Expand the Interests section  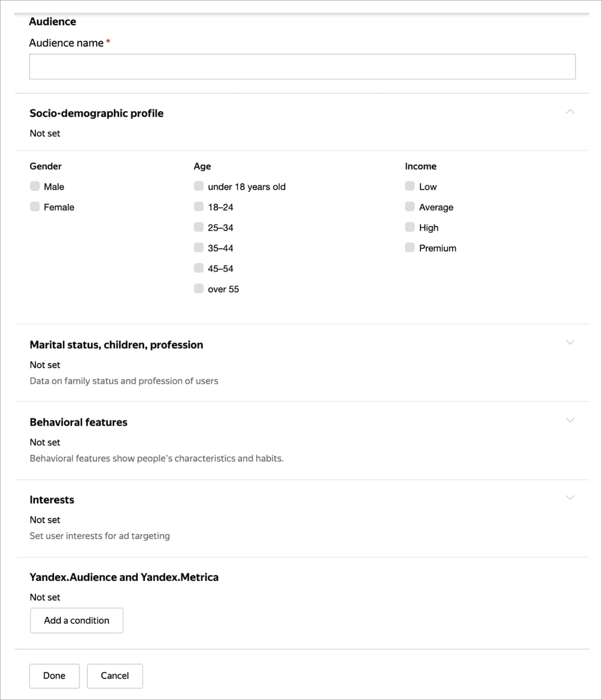pos(570,497)
